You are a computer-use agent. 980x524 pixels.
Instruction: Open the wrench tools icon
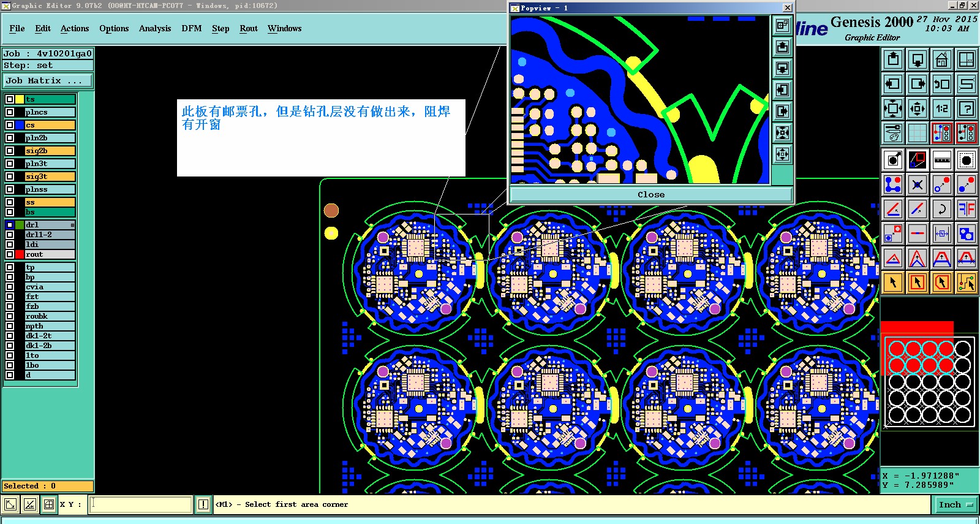(x=893, y=132)
